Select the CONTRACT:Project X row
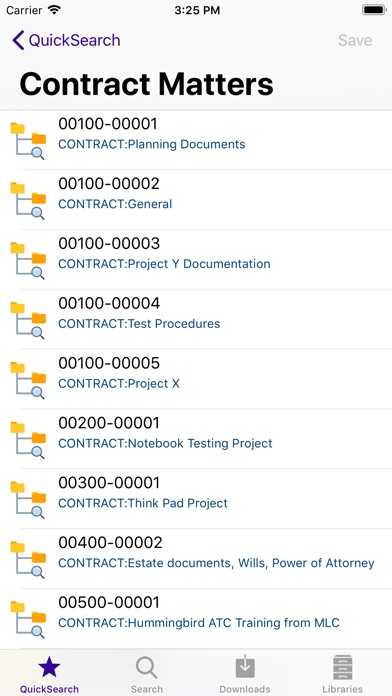This screenshot has height=696, width=392. (x=196, y=379)
